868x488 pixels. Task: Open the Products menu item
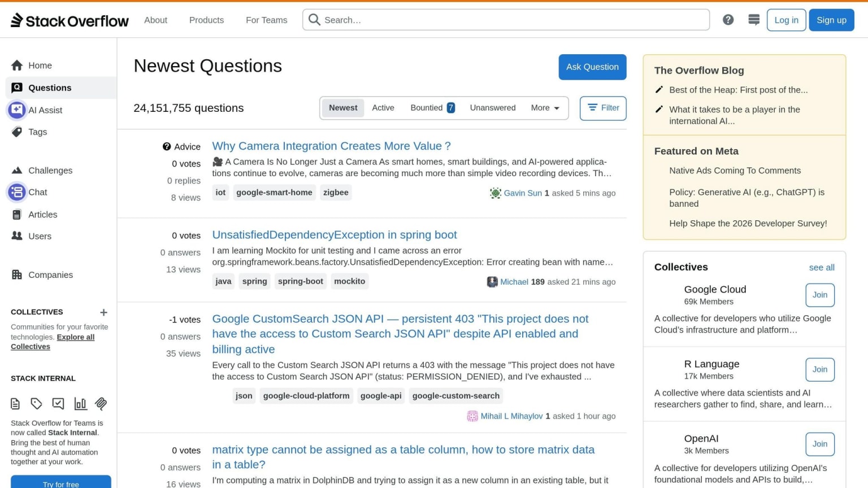click(x=206, y=20)
